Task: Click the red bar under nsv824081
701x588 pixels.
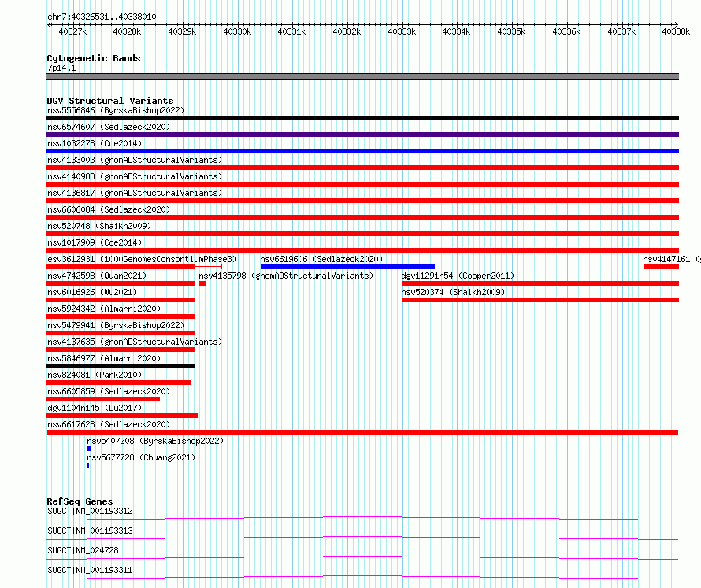Action: tap(119, 383)
